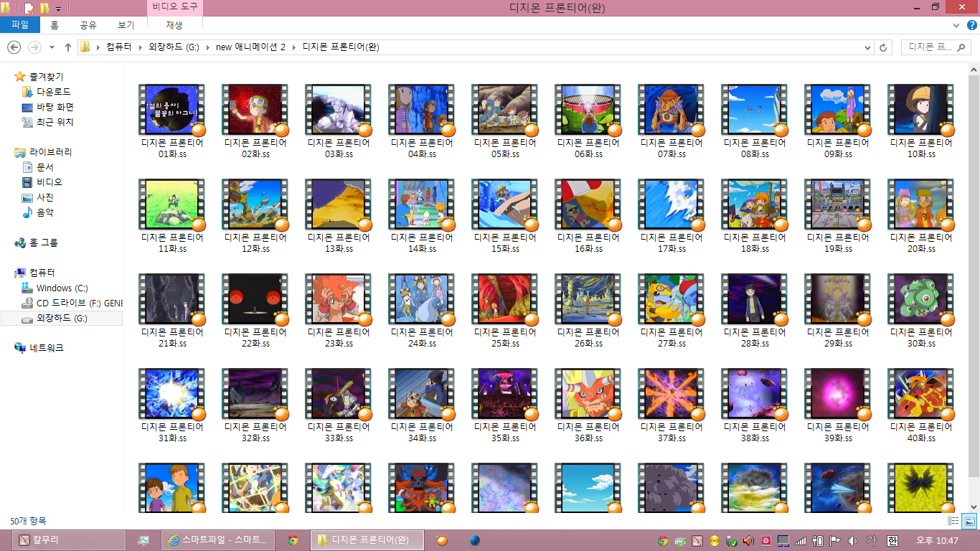980x551 pixels.
Task: Click the GOM Player paw taskbar icon
Action: (x=443, y=540)
